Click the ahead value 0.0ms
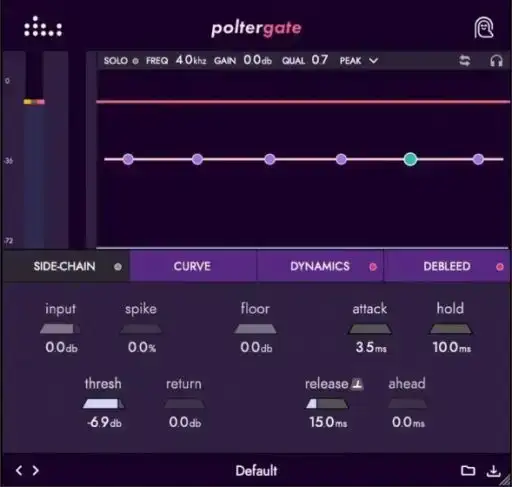The image size is (512, 487). 408,423
